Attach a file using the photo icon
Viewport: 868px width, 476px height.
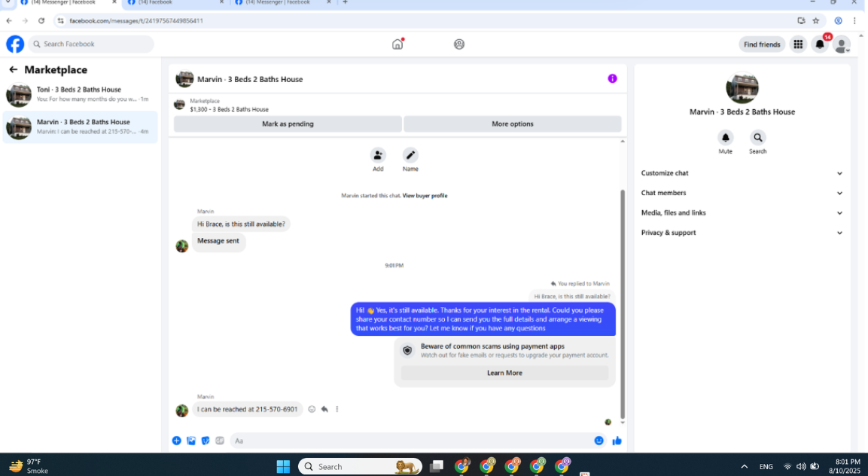191,441
